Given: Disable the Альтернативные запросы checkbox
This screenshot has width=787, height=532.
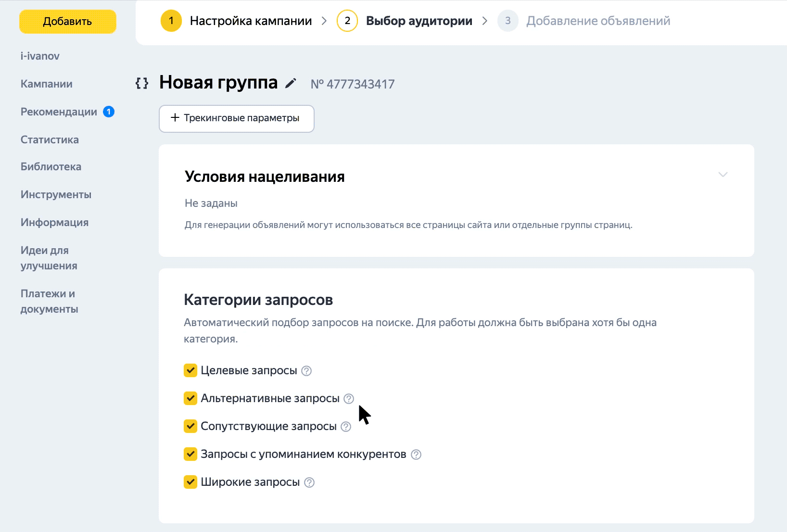Looking at the screenshot, I should 190,398.
